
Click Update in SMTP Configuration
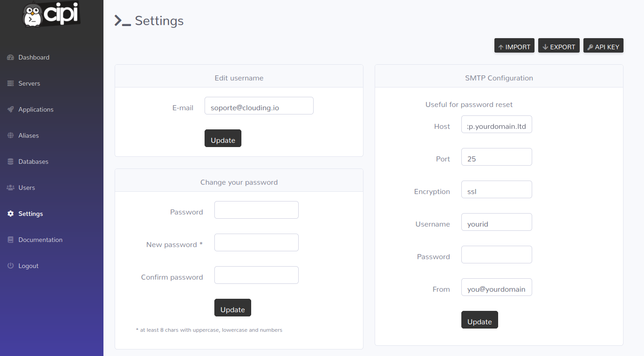click(x=480, y=320)
